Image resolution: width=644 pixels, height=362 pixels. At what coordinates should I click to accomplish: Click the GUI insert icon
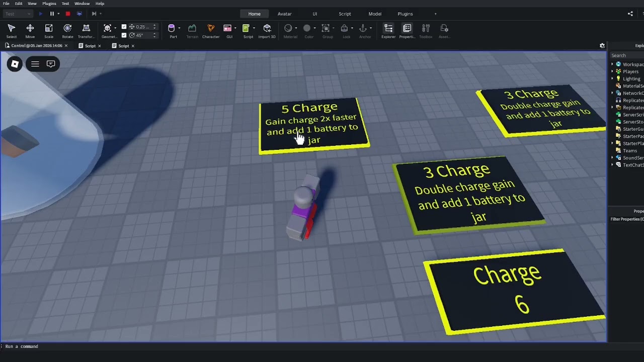click(227, 28)
